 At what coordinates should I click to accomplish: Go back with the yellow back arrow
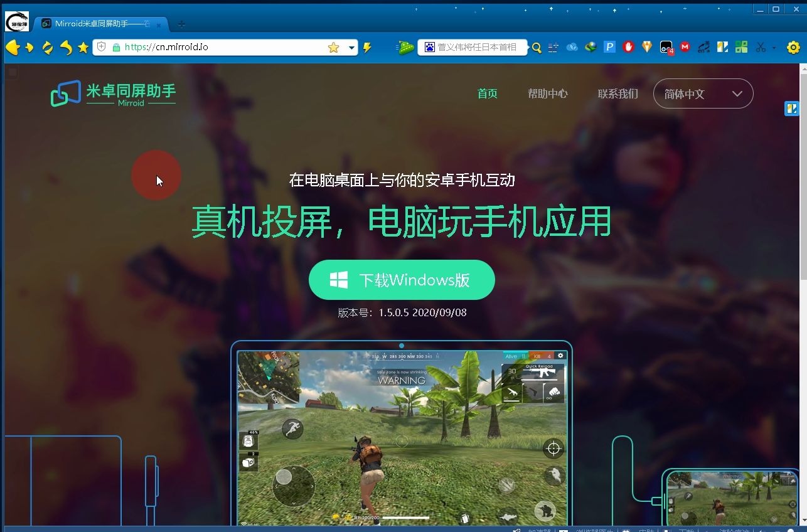coord(13,48)
